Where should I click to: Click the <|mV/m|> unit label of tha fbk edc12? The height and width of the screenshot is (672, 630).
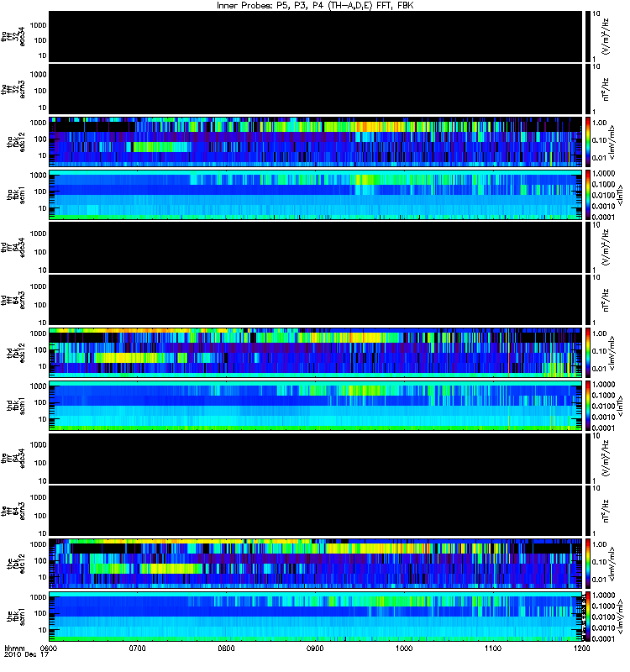point(612,142)
